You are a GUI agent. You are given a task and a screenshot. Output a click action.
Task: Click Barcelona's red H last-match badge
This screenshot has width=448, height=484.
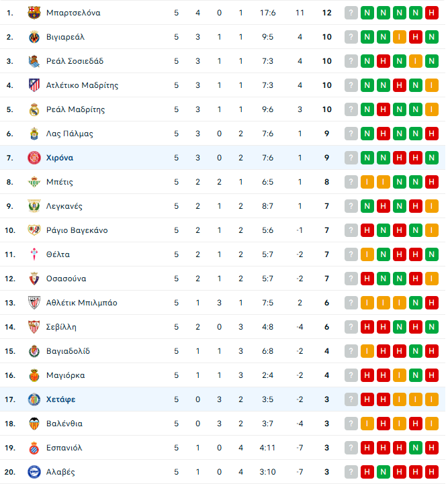tap(432, 13)
